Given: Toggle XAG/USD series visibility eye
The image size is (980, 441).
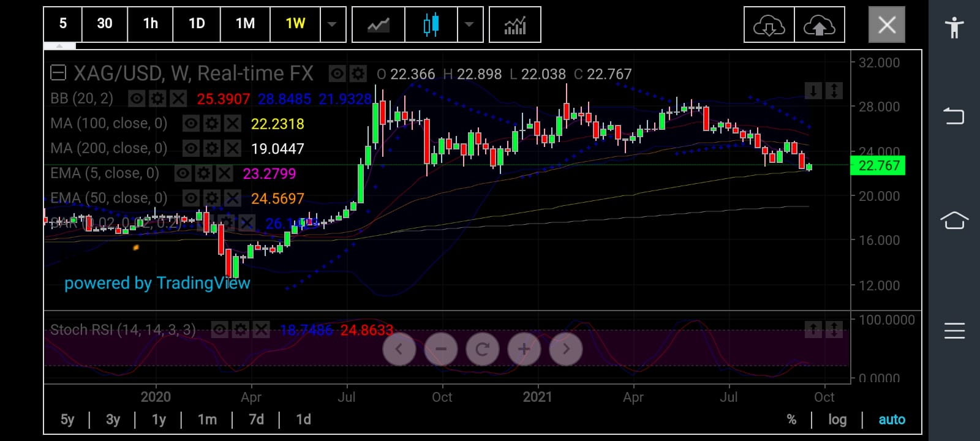Looking at the screenshot, I should click(337, 74).
